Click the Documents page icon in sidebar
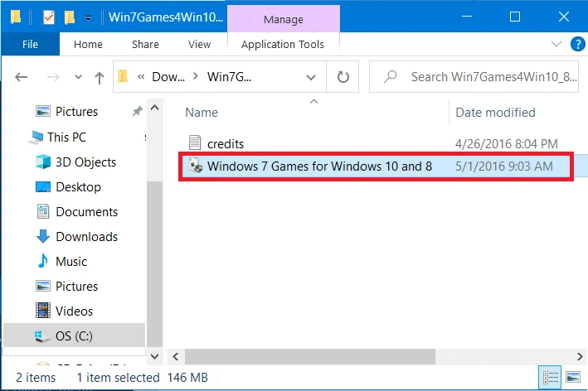Viewport: 588px width, 391px height. coord(43,211)
